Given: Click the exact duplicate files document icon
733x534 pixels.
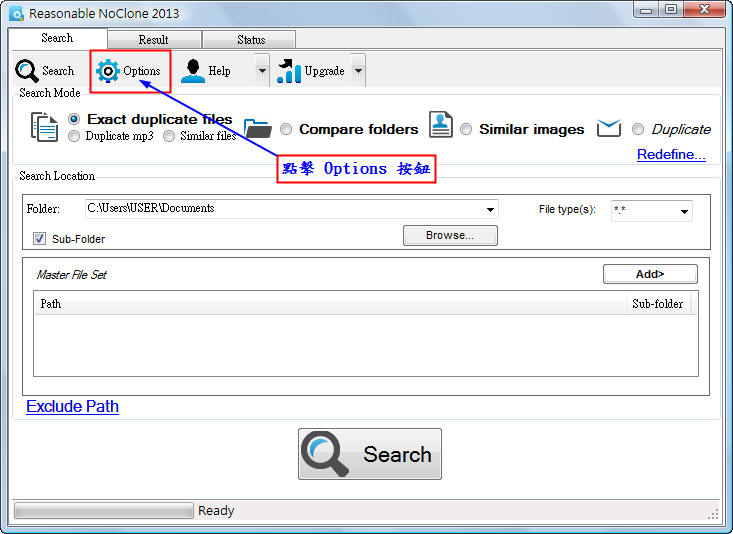Looking at the screenshot, I should (44, 127).
